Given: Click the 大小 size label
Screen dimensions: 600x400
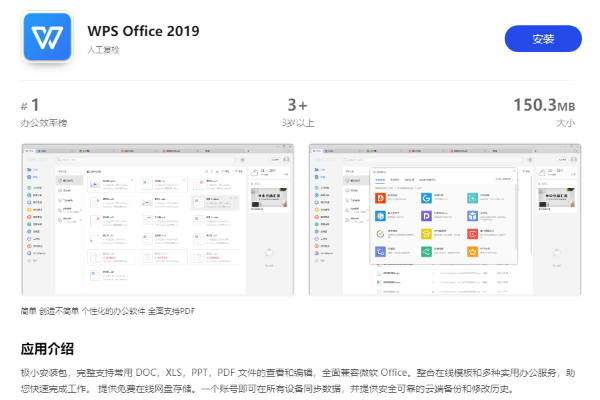Looking at the screenshot, I should pyautogui.click(x=566, y=123).
